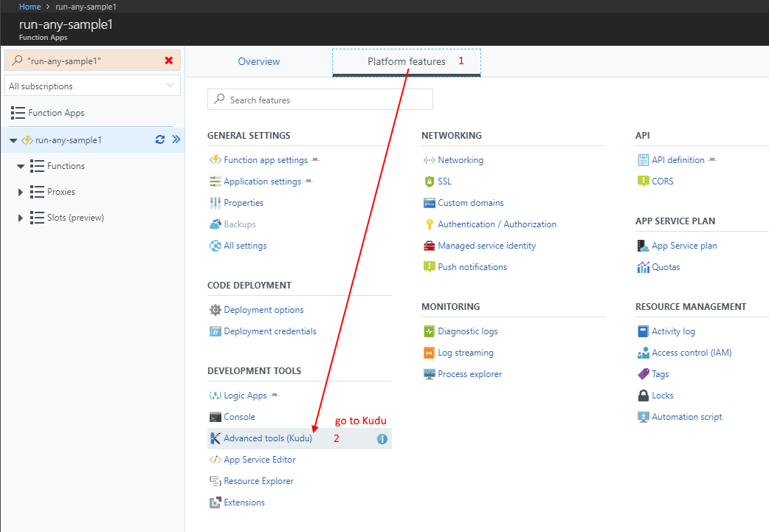Expand the Slots (preview) node

[x=21, y=218]
